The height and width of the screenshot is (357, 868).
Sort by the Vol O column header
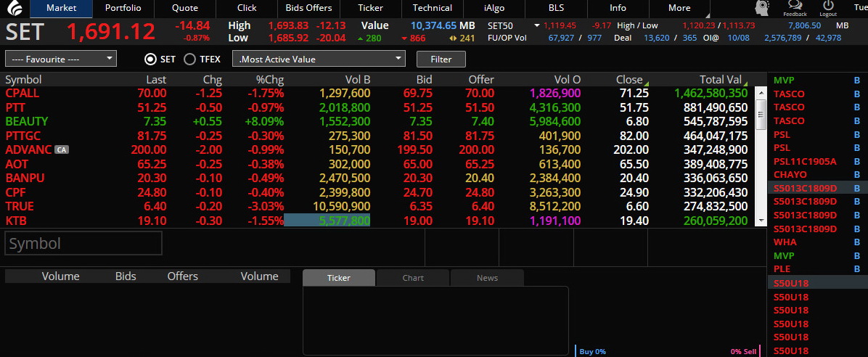[x=568, y=80]
